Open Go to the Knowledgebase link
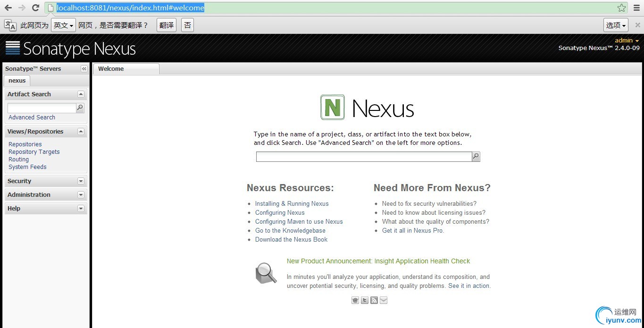644x328 pixels. coord(290,231)
